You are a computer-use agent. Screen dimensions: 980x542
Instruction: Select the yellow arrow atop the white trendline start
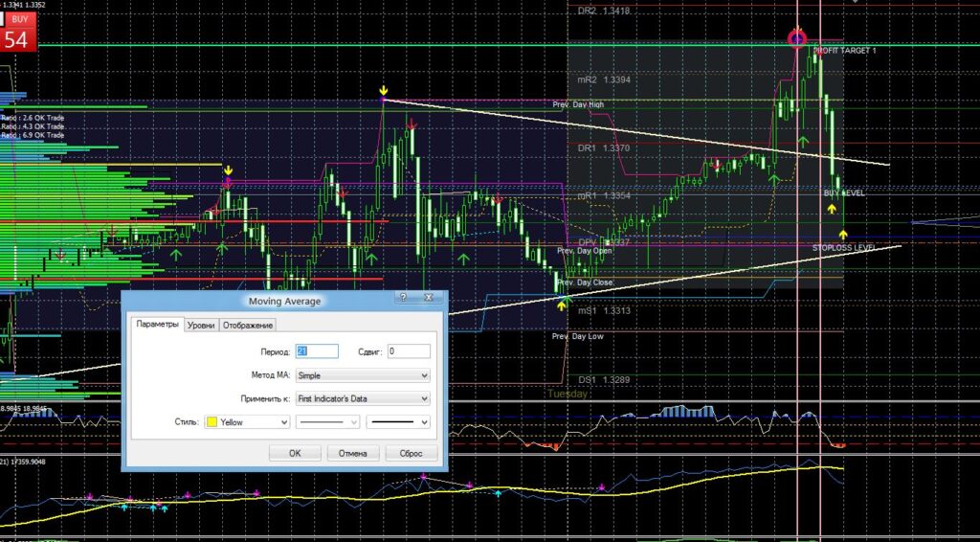383,93
